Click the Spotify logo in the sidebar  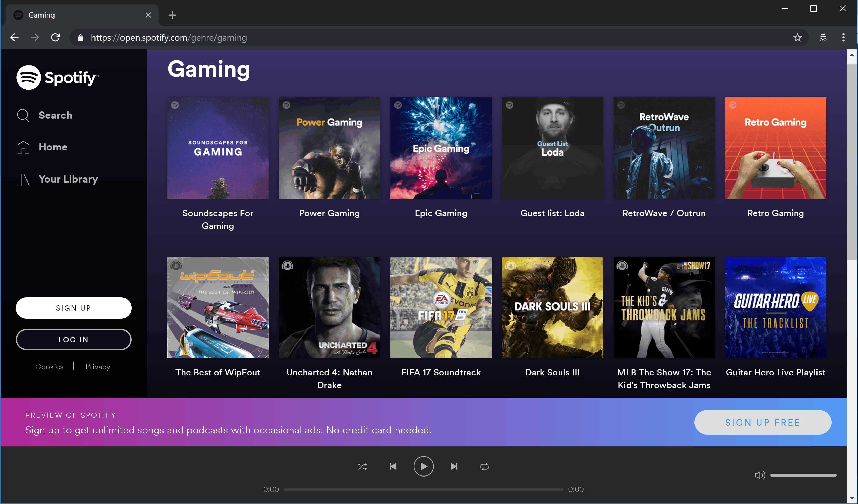(x=58, y=78)
